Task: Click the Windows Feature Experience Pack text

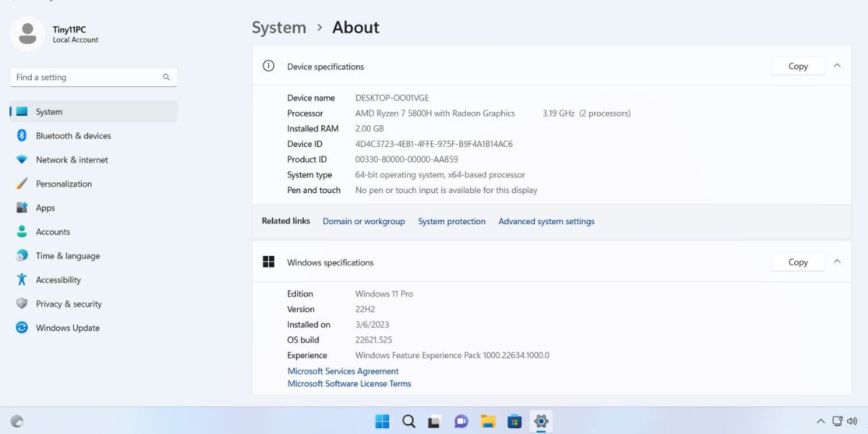Action: pyautogui.click(x=452, y=355)
